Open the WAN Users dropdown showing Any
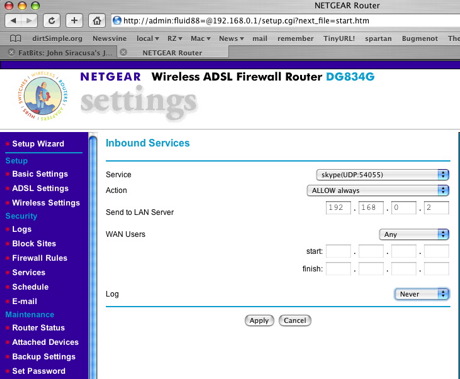 coord(414,234)
